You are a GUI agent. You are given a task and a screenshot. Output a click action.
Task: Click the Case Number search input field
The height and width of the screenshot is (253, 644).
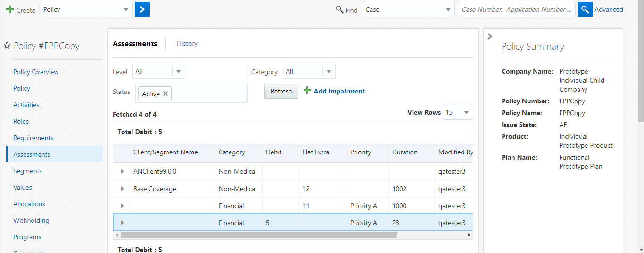point(516,9)
